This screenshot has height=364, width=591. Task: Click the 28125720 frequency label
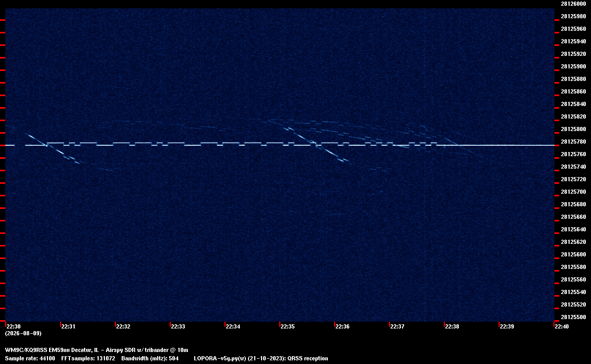[x=573, y=179]
